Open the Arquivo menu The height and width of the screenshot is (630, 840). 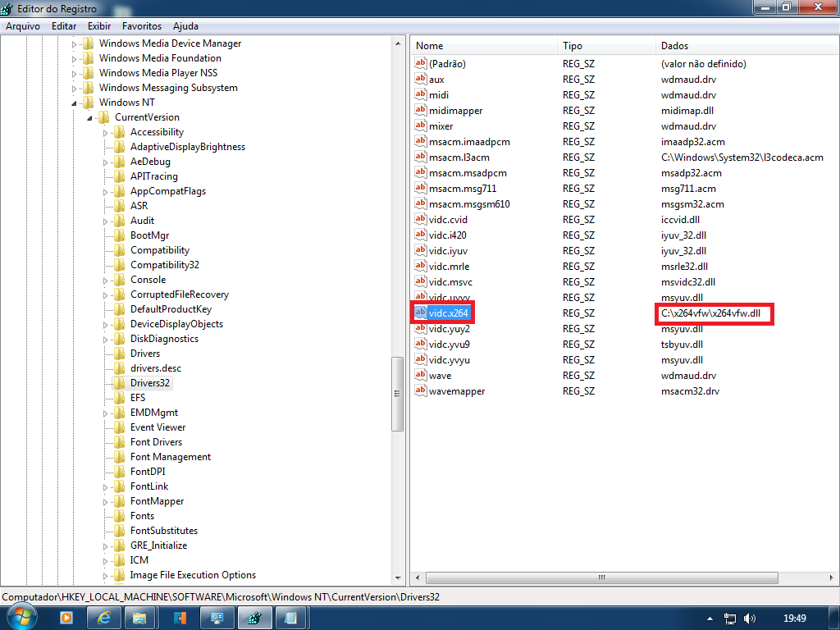click(x=22, y=26)
